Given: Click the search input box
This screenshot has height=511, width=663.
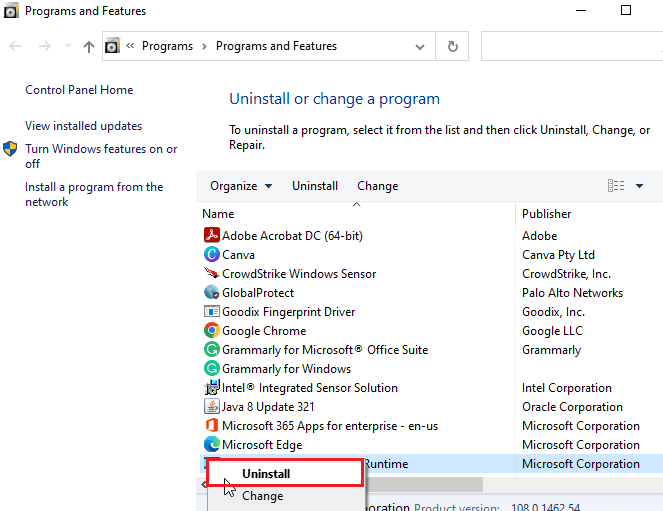Looking at the screenshot, I should 572,46.
